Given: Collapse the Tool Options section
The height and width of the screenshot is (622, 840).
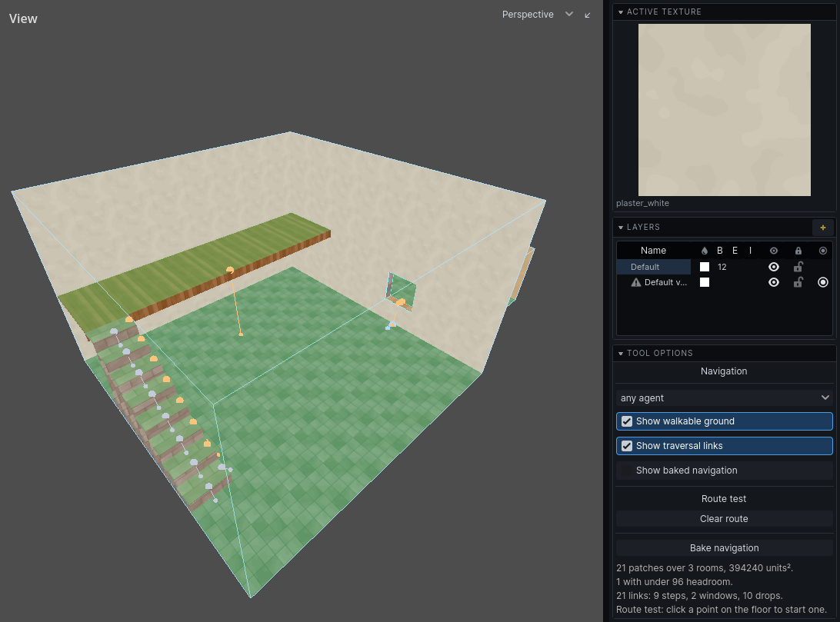Looking at the screenshot, I should point(621,354).
